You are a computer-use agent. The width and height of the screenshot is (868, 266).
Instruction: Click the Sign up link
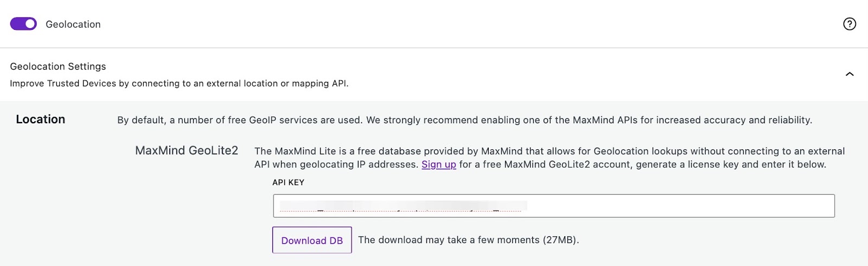coord(439,164)
